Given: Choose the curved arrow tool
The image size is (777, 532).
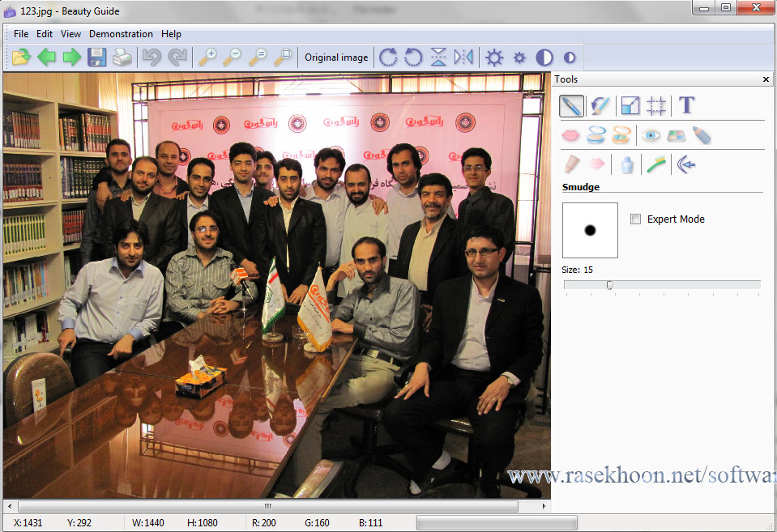Looking at the screenshot, I should tap(686, 164).
